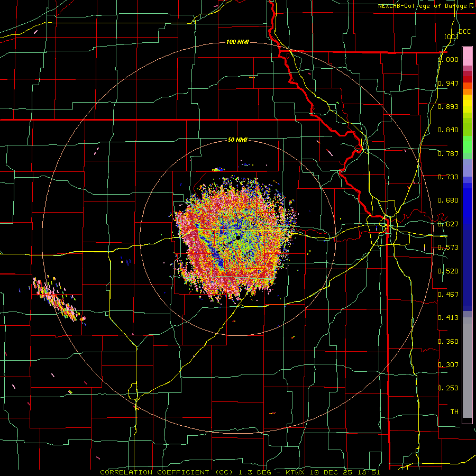Select the 0.733 legend value

pos(448,177)
